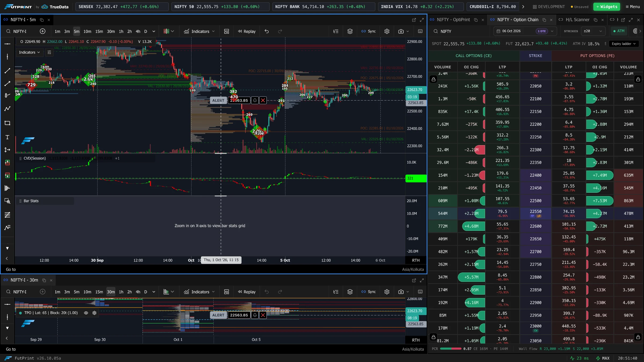Select the trend line drawing tool
This screenshot has height=362, width=644.
tap(7, 71)
